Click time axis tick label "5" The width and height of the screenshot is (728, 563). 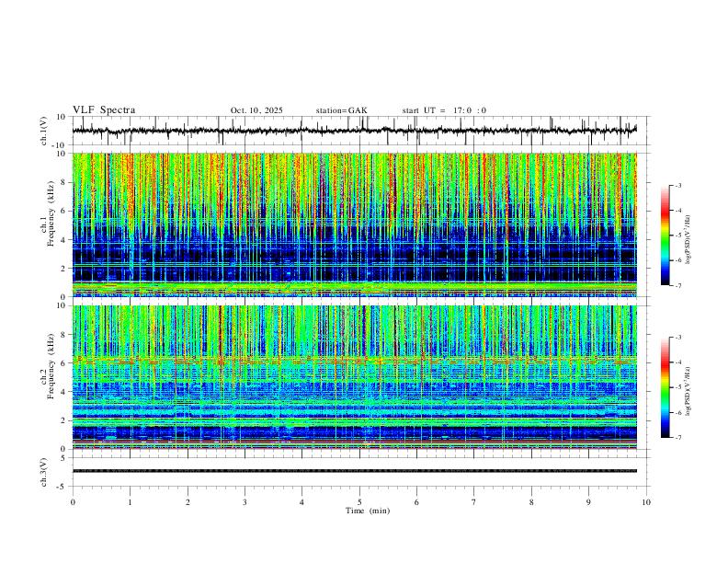click(359, 502)
